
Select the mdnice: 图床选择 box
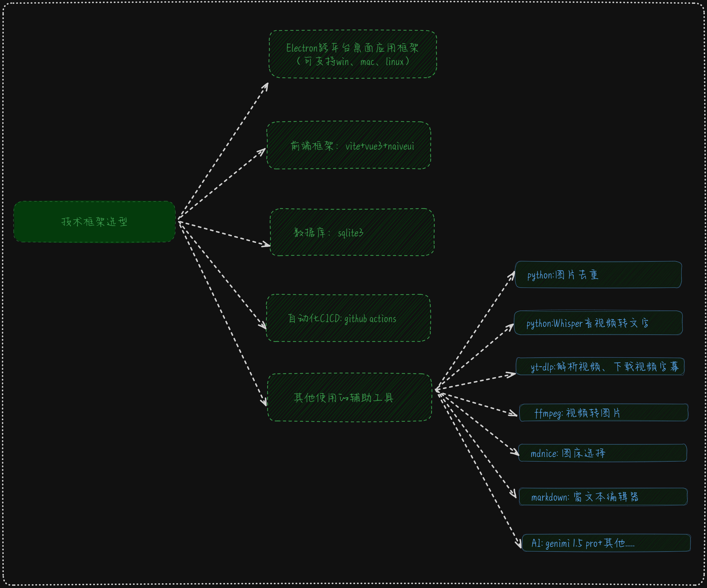[603, 453]
